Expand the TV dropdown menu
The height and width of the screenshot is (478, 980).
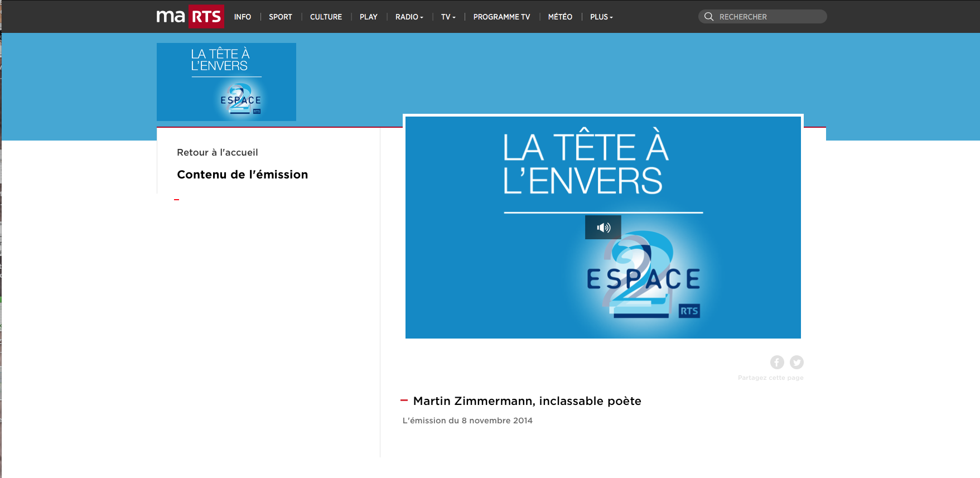coord(448,17)
